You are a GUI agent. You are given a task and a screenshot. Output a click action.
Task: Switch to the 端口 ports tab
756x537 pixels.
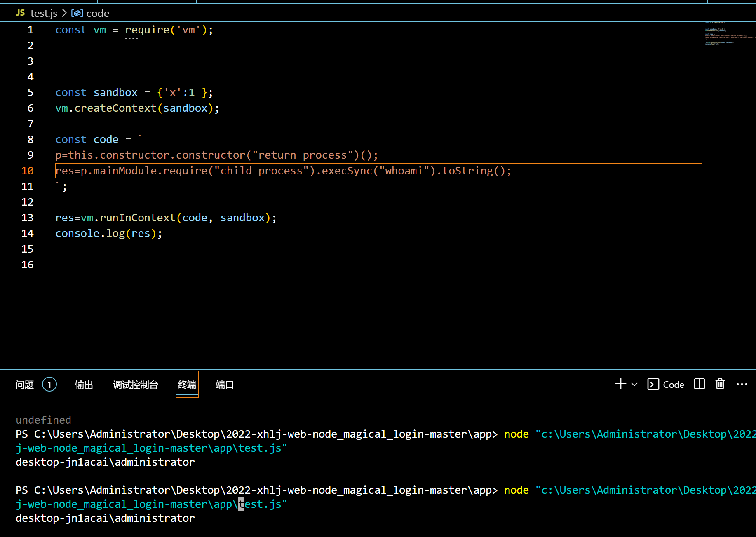(225, 385)
